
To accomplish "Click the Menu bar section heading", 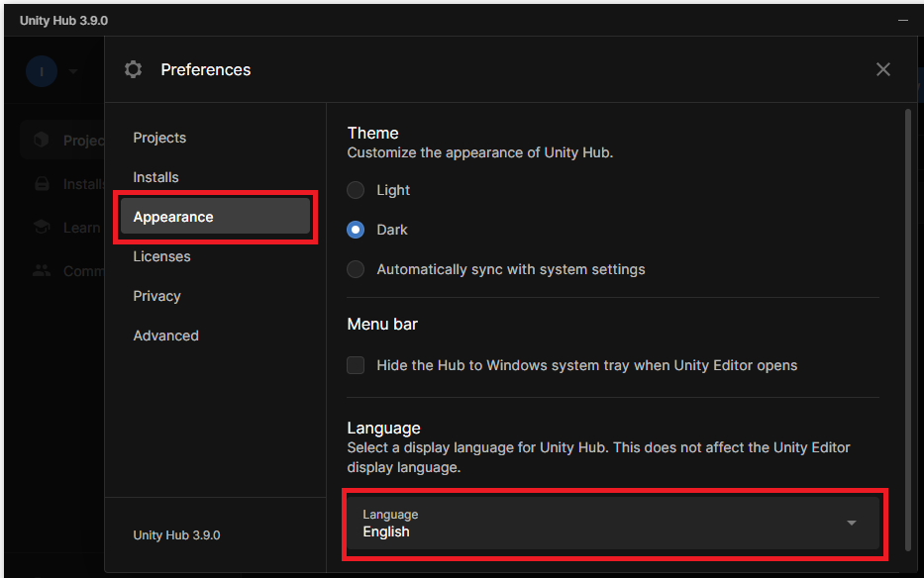I will (x=382, y=324).
